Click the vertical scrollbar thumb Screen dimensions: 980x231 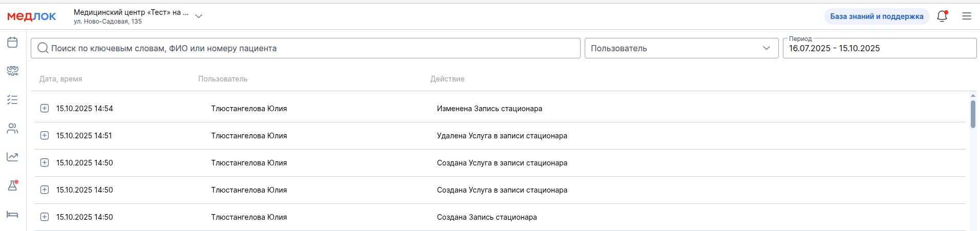pos(973,114)
